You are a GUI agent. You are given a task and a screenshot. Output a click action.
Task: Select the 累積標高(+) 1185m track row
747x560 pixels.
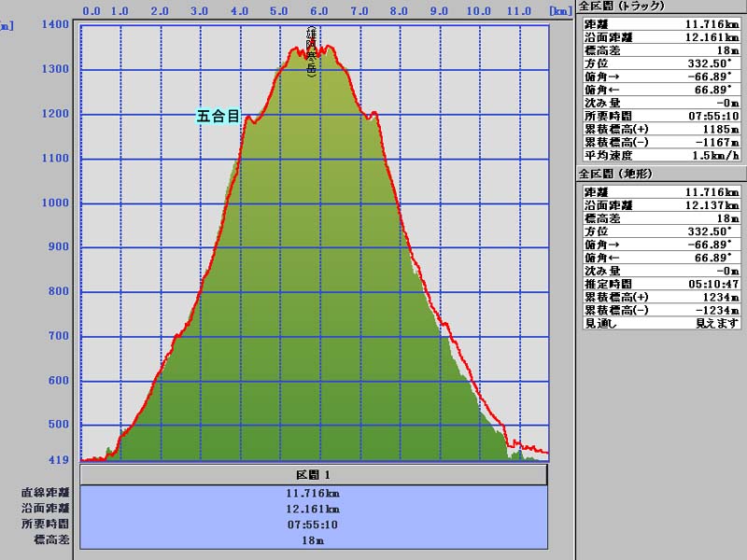(660, 129)
